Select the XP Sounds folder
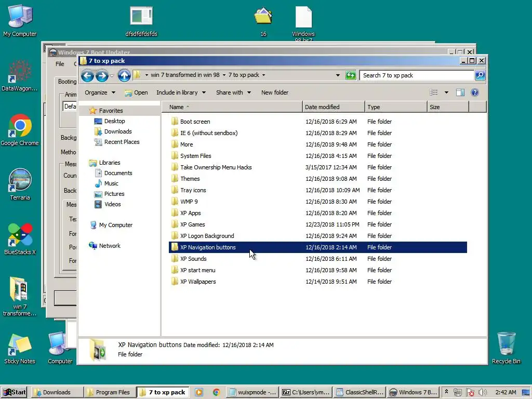Screen dimensions: 532x399 coord(193,259)
